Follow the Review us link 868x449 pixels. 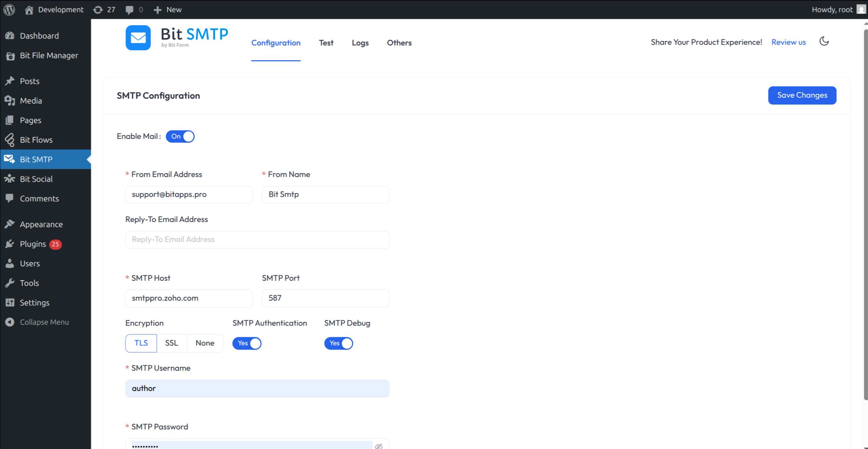(789, 42)
